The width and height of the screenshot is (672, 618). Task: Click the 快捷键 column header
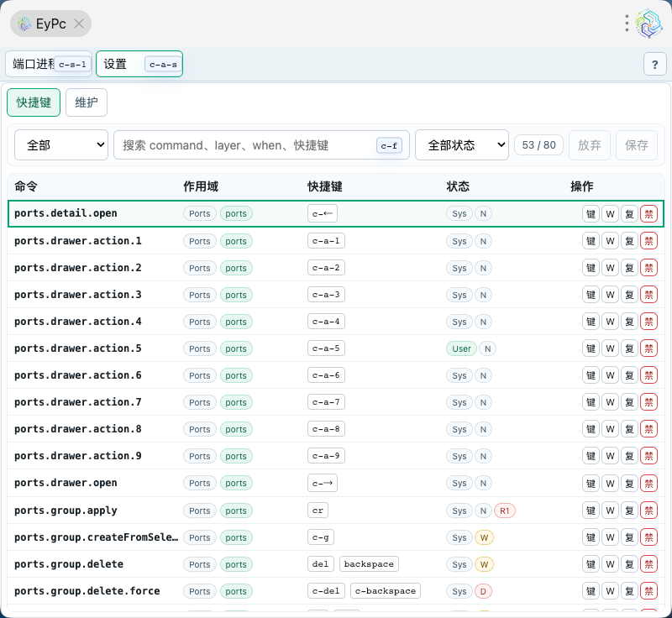point(325,186)
